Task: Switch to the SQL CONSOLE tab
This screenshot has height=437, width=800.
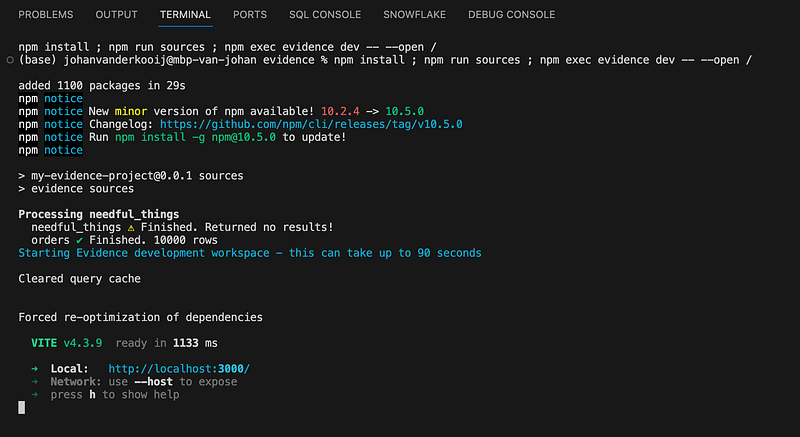Action: click(325, 15)
